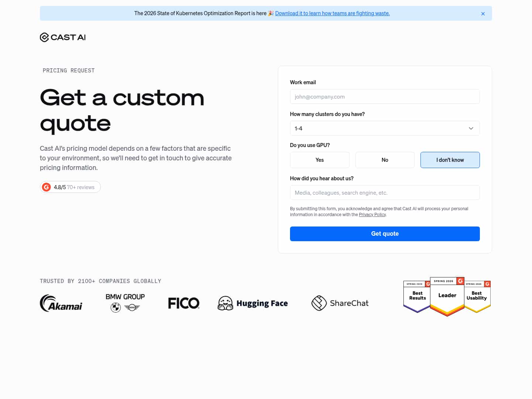Viewport: 532px width, 399px height.
Task: Click the Akamai company logo
Action: point(61,303)
